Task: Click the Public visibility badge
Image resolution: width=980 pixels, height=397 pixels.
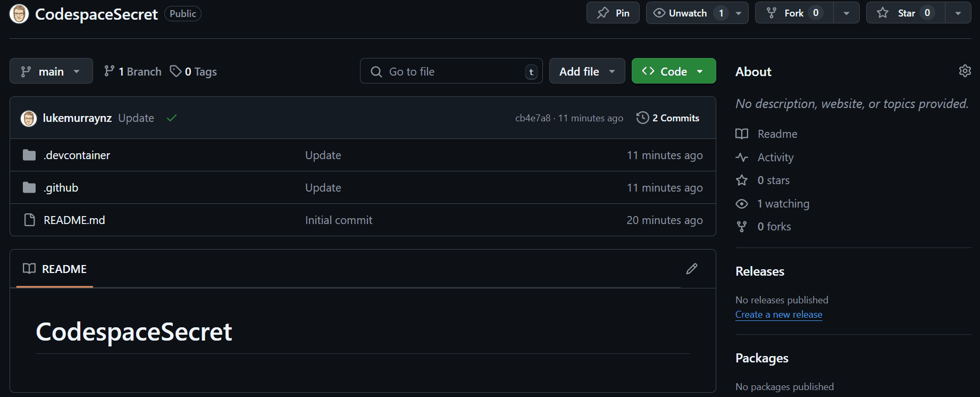Action: coord(183,14)
